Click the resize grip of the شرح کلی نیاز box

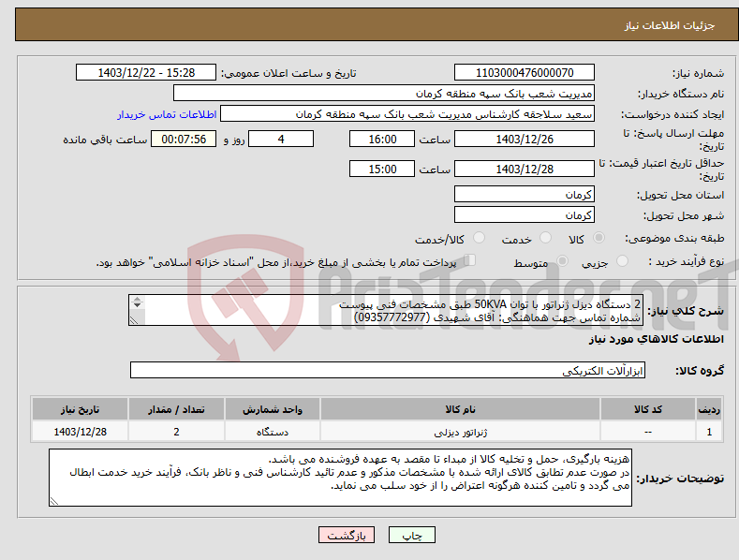click(134, 320)
